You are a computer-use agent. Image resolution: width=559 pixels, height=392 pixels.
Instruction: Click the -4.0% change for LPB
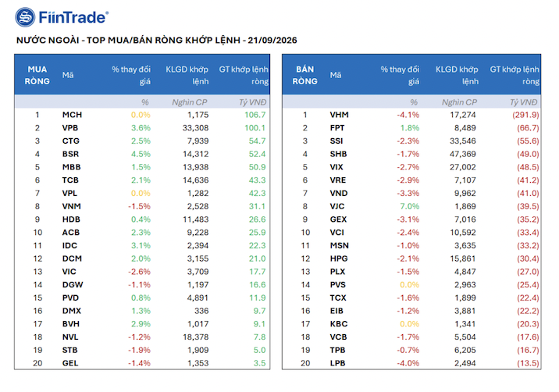click(408, 363)
